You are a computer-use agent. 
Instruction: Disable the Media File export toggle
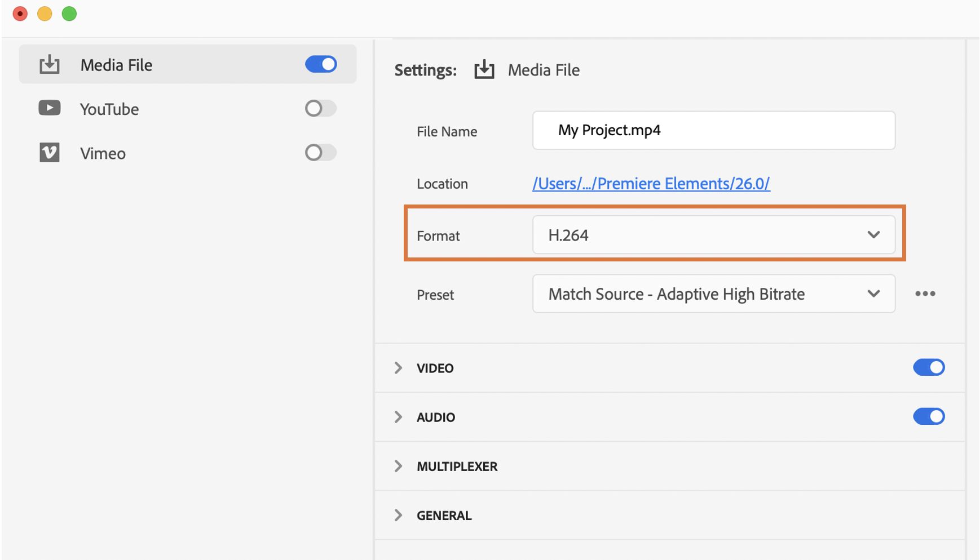tap(321, 64)
